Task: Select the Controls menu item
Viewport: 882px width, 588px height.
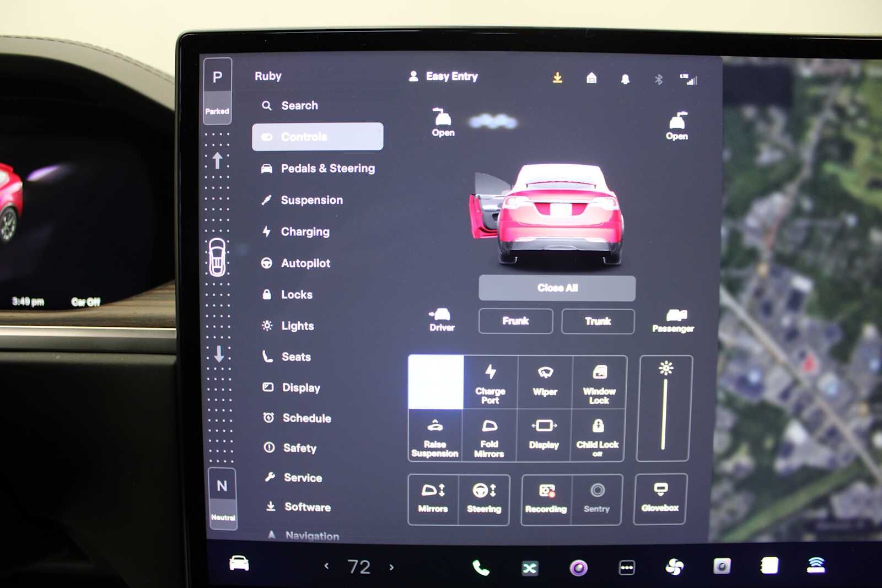Action: [x=318, y=137]
